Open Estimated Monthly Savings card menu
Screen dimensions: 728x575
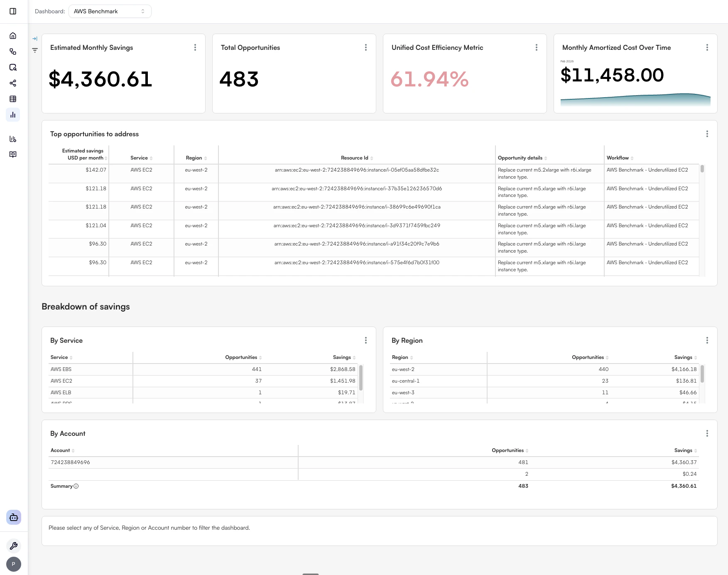[195, 47]
